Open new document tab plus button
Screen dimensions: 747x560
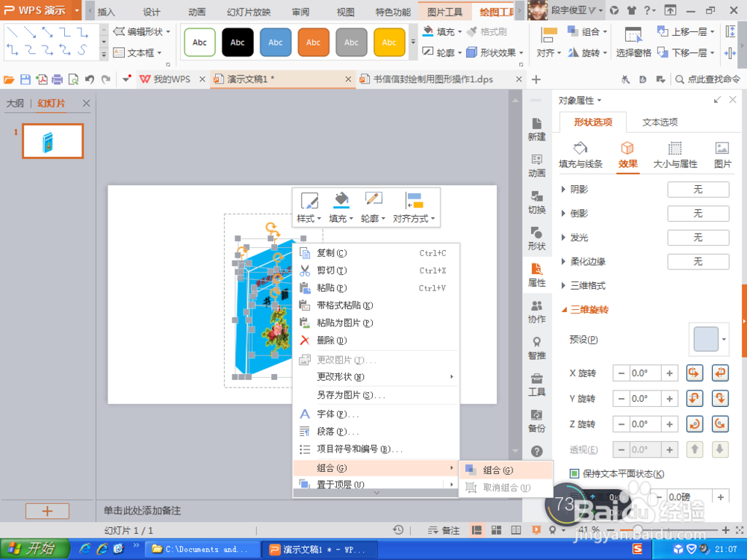536,79
